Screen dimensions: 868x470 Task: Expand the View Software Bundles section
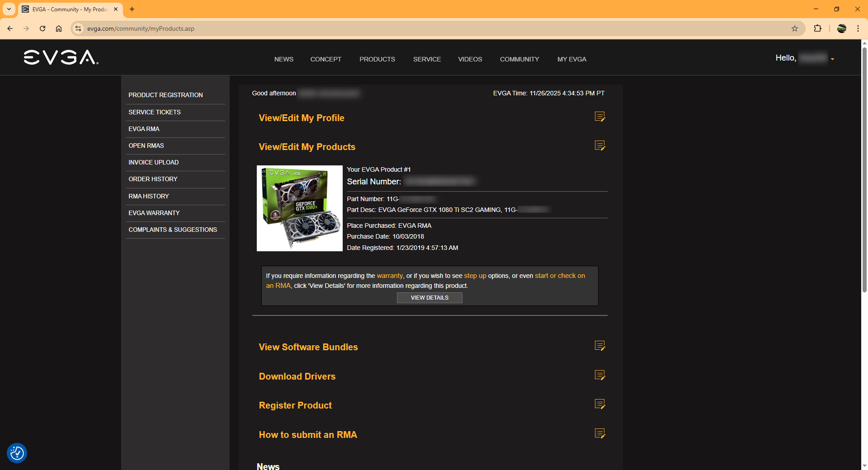click(x=308, y=347)
